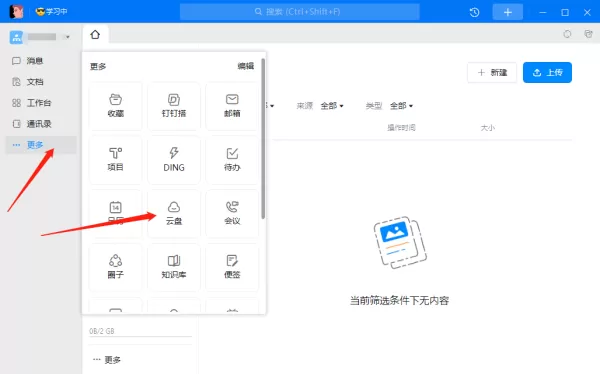Open 邮箱 (Mail) tile
This screenshot has width=600, height=374.
pos(232,106)
